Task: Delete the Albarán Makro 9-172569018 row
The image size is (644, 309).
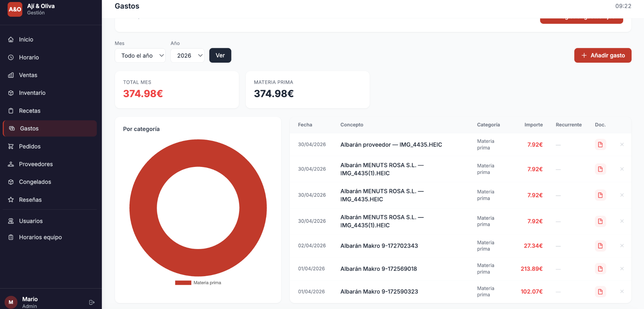Action: [622, 269]
